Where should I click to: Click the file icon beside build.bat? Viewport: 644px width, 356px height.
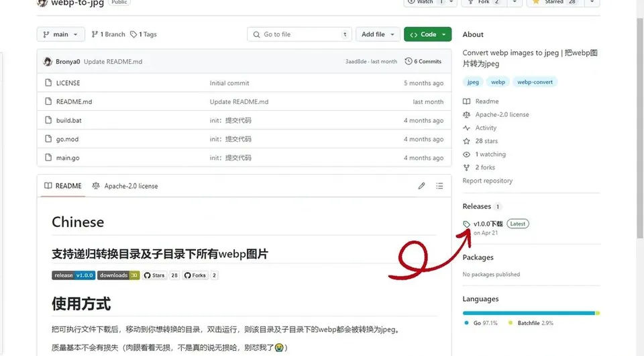(x=48, y=120)
